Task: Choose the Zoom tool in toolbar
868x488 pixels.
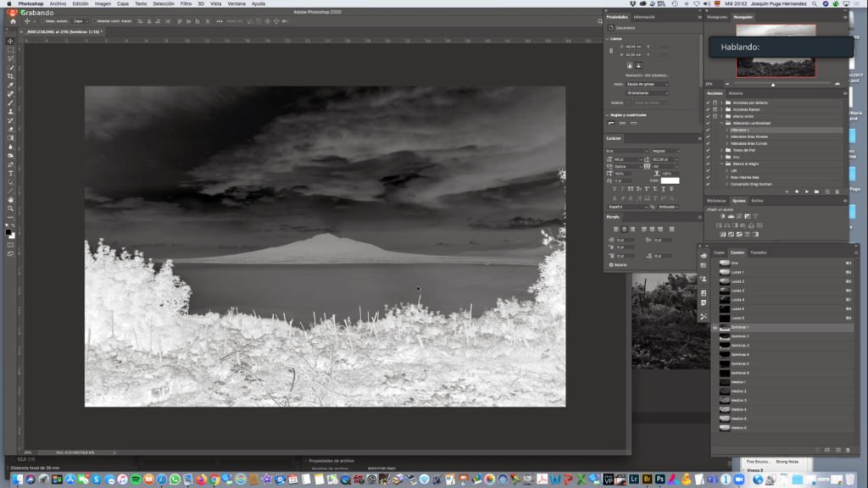Action: [10, 208]
